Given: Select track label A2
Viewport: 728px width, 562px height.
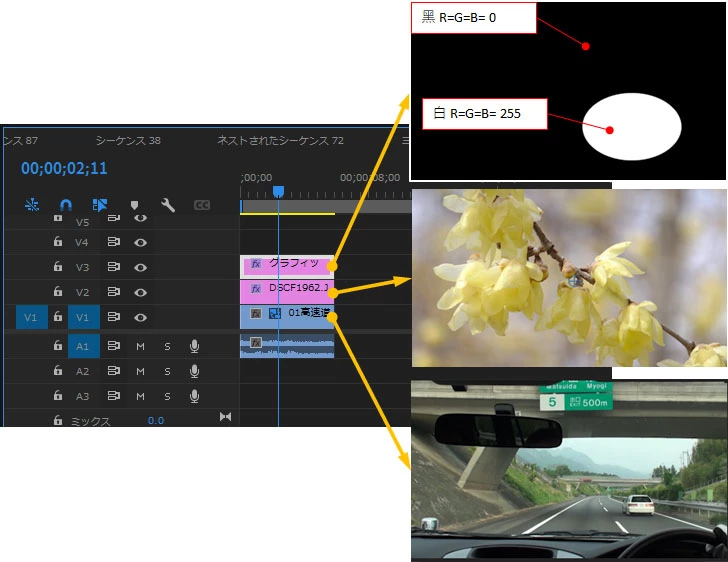Looking at the screenshot, I should (x=82, y=372).
